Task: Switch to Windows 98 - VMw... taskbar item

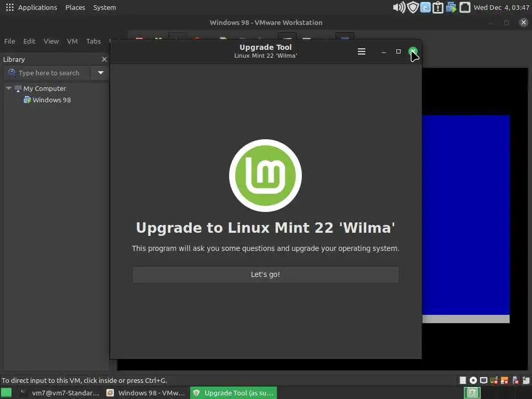Action: tap(146, 393)
